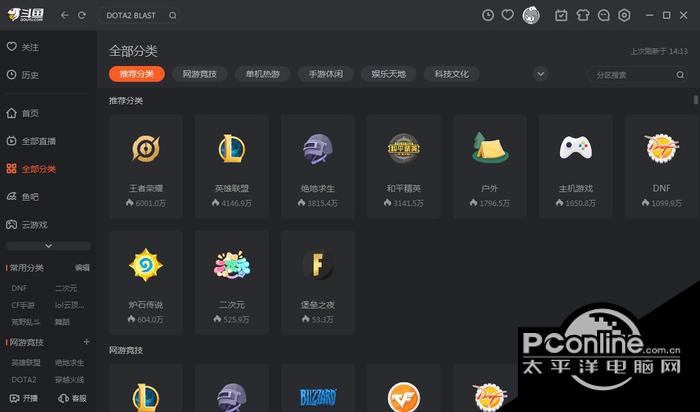Click the 斗鱼 logo in the title bar
The height and width of the screenshot is (412, 700).
[25, 15]
